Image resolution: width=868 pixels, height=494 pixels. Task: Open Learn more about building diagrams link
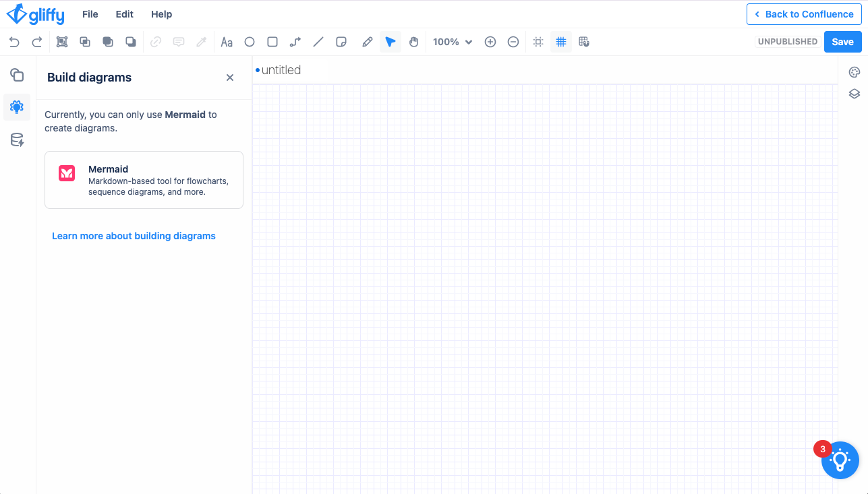(134, 236)
